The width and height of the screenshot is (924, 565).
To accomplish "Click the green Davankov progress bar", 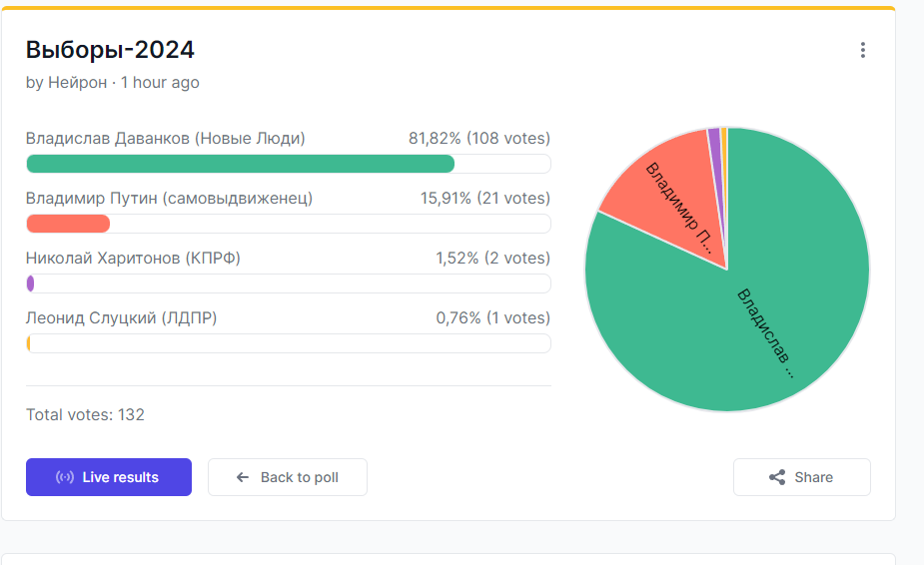I will pyautogui.click(x=240, y=164).
